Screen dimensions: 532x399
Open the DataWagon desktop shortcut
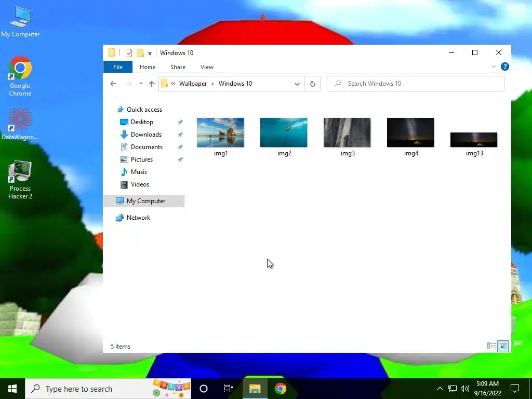click(20, 124)
